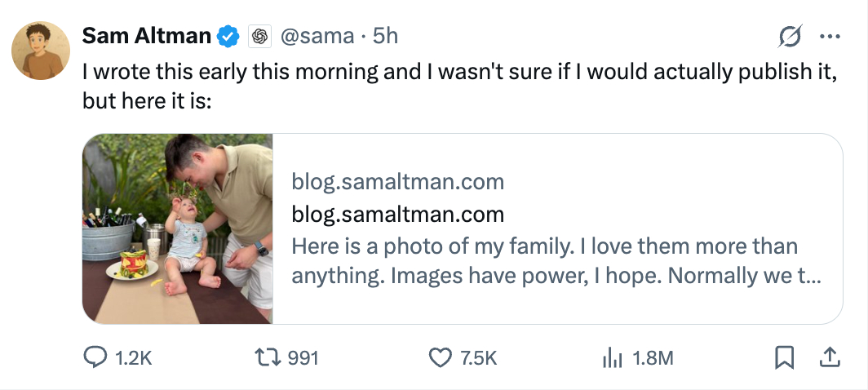Click the "5h" post timestamp
This screenshot has width=868, height=390.
385,36
